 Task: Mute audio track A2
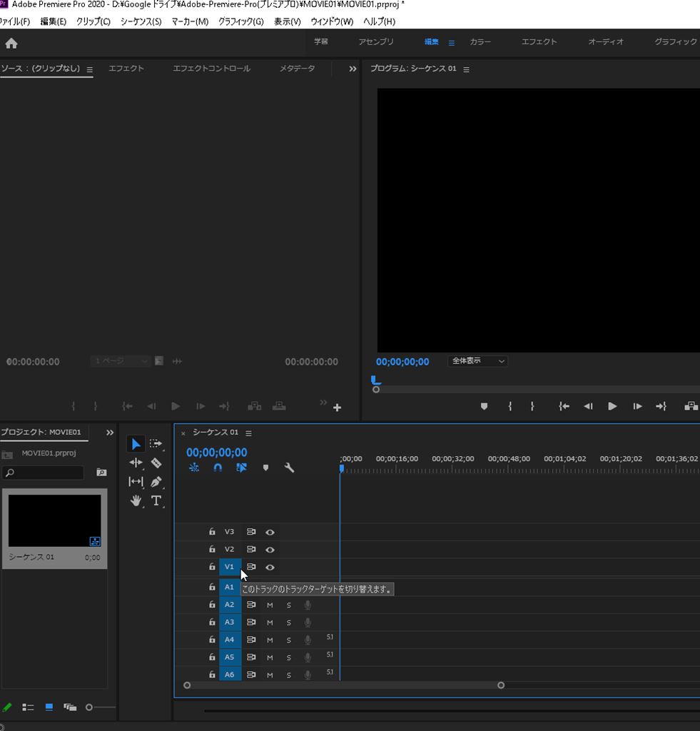pos(270,605)
